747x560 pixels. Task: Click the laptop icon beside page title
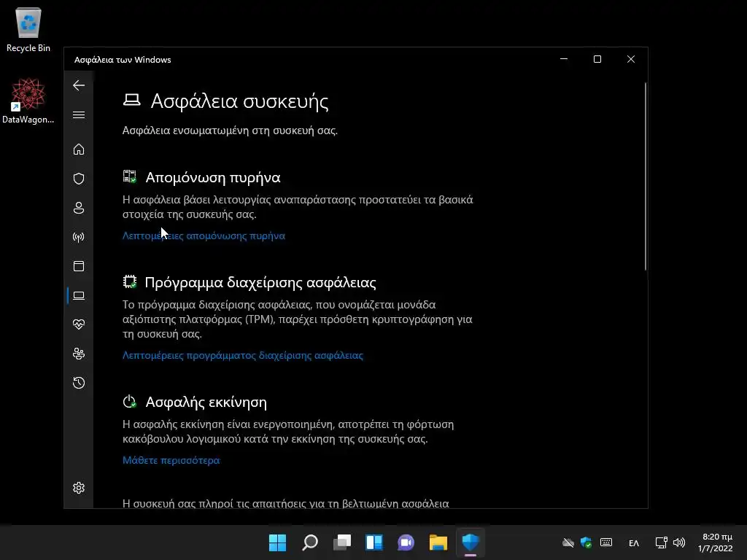[x=131, y=100]
